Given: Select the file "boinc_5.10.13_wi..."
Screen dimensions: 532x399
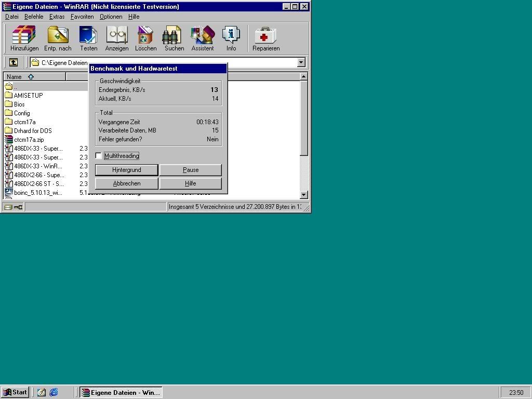Looking at the screenshot, I should [34, 192].
